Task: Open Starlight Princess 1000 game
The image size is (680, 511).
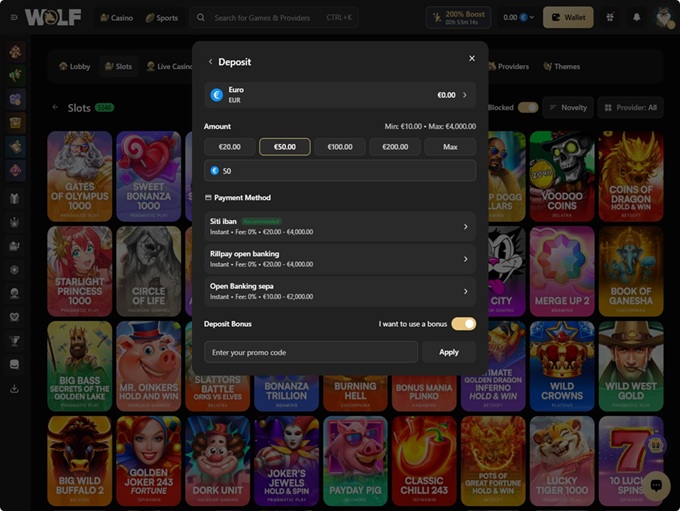Action: [80, 272]
